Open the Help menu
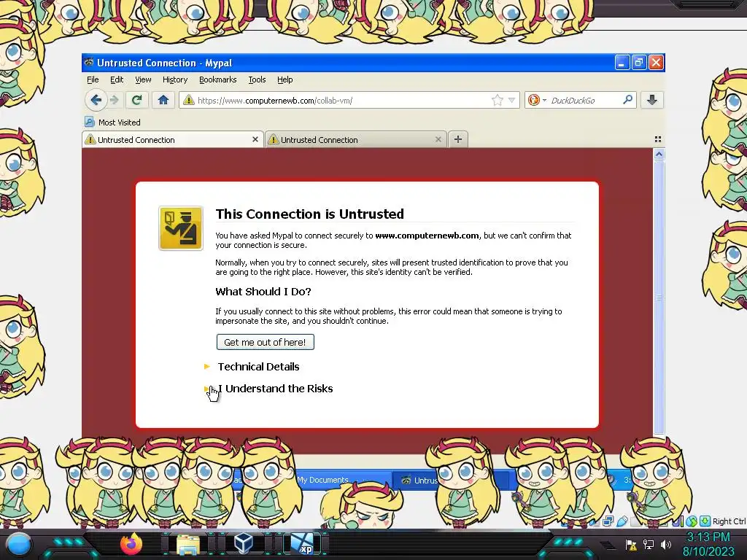The width and height of the screenshot is (747, 560). pos(285,79)
